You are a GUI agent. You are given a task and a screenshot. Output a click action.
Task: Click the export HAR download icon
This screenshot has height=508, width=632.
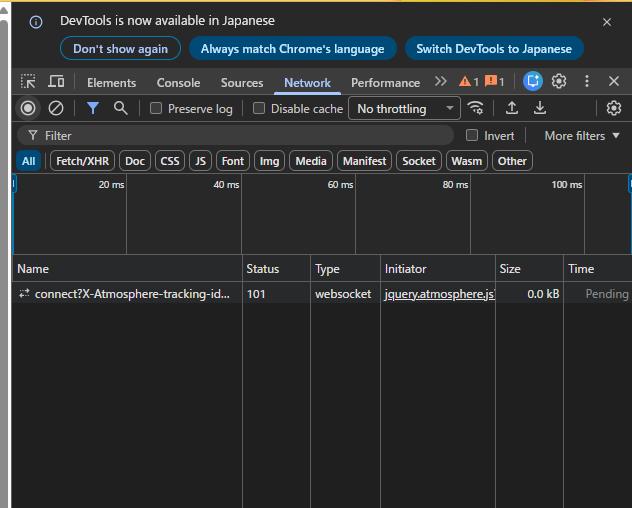tap(540, 108)
